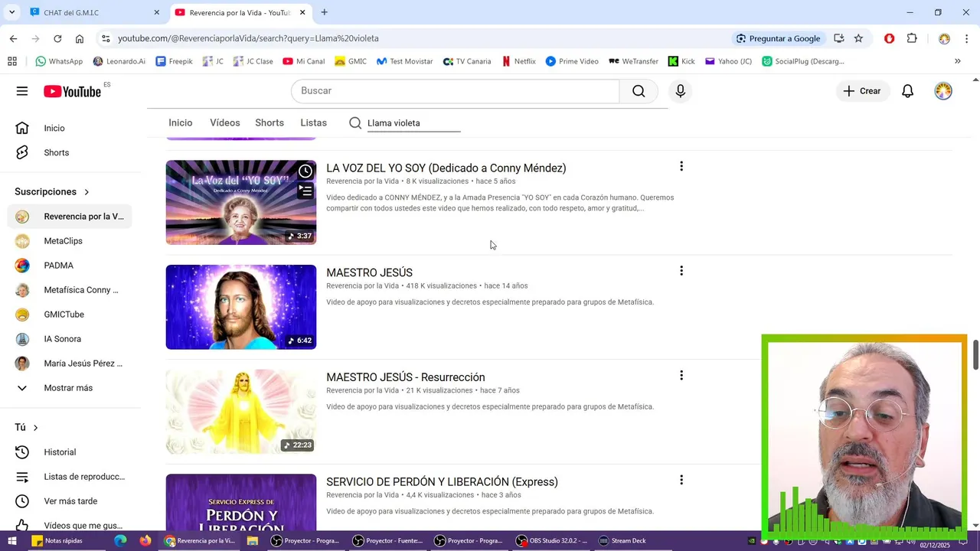Open options for SERVICIO DE PERDÓN Y LIBERACIÓN
The width and height of the screenshot is (980, 551).
tap(681, 481)
